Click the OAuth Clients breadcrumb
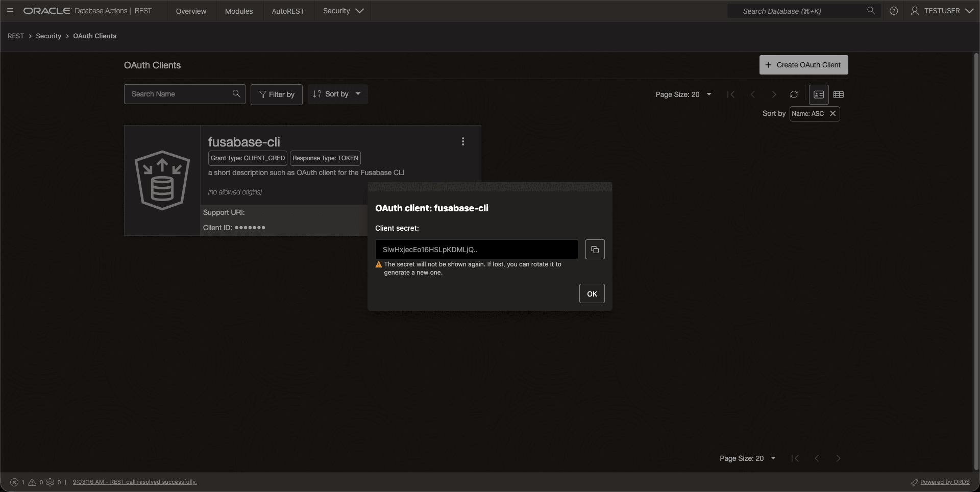The height and width of the screenshot is (492, 980). tap(94, 36)
